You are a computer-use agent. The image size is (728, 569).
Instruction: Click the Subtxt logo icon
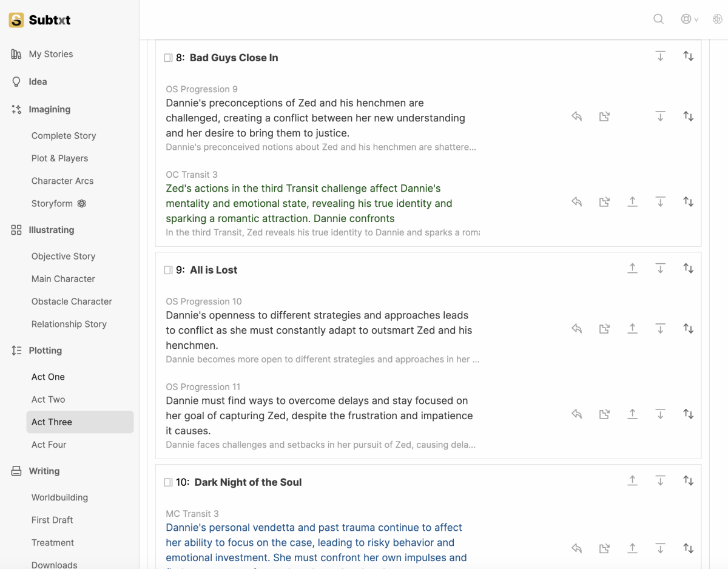pos(16,20)
